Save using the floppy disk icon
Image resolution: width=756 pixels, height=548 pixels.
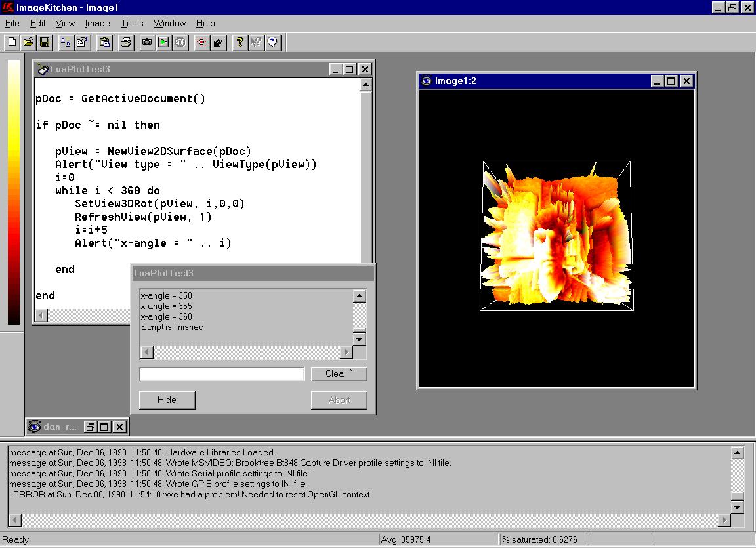[x=45, y=43]
